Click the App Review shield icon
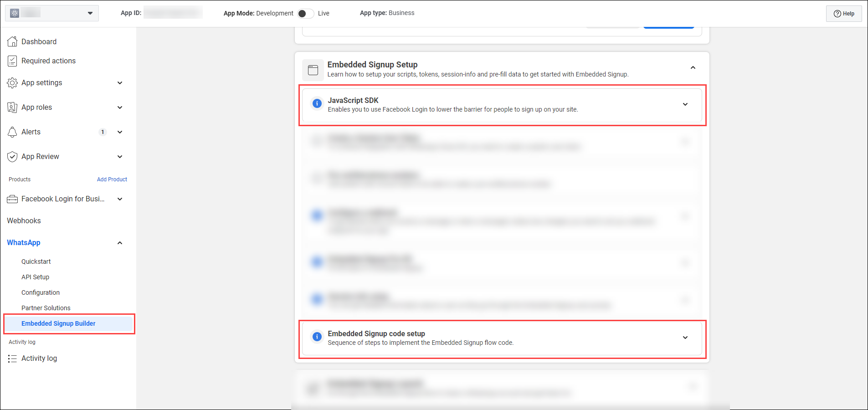The image size is (868, 410). point(12,157)
